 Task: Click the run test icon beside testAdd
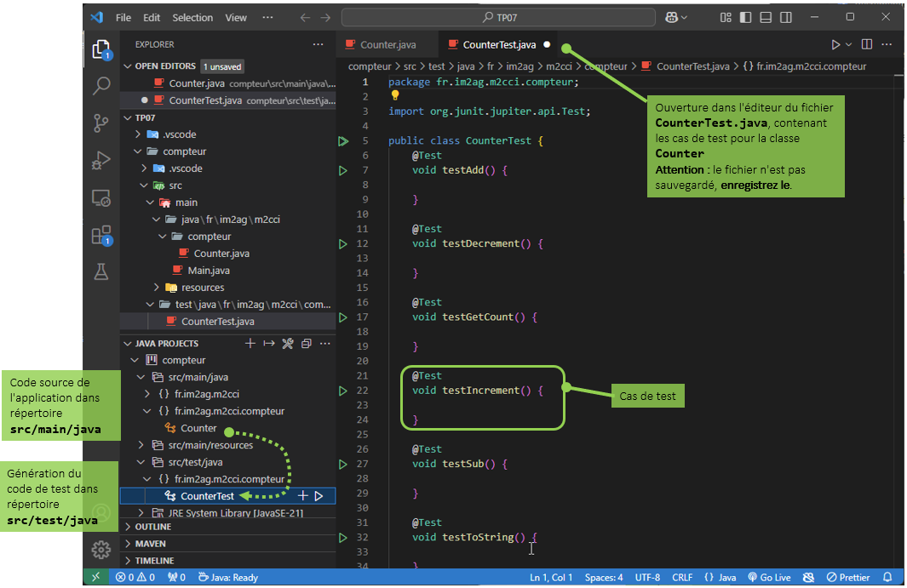tap(343, 170)
